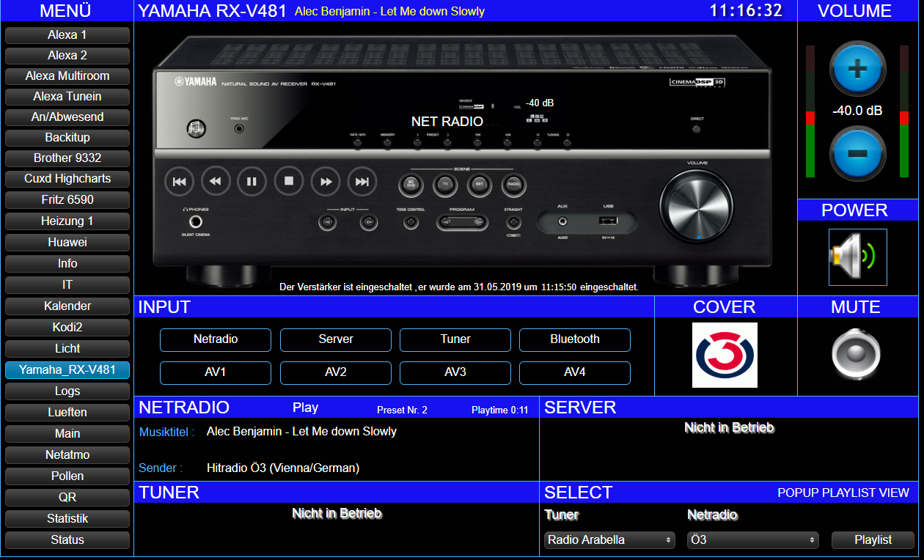Click the INFO button on receiver front
Image resolution: width=924 pixels, height=560 pixels.
(358, 144)
